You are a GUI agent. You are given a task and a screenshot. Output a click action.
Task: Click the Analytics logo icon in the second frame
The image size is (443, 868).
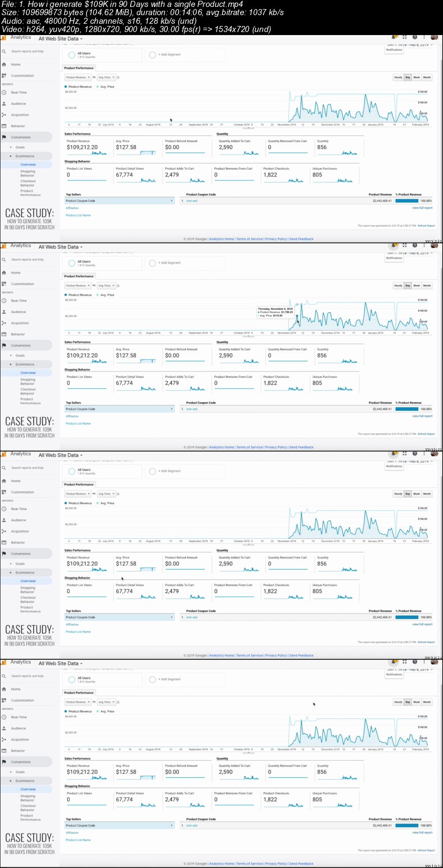point(3,246)
